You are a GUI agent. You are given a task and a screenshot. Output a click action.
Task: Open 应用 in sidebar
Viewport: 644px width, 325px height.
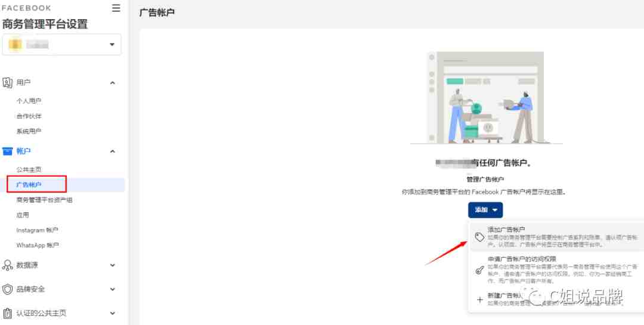(23, 215)
